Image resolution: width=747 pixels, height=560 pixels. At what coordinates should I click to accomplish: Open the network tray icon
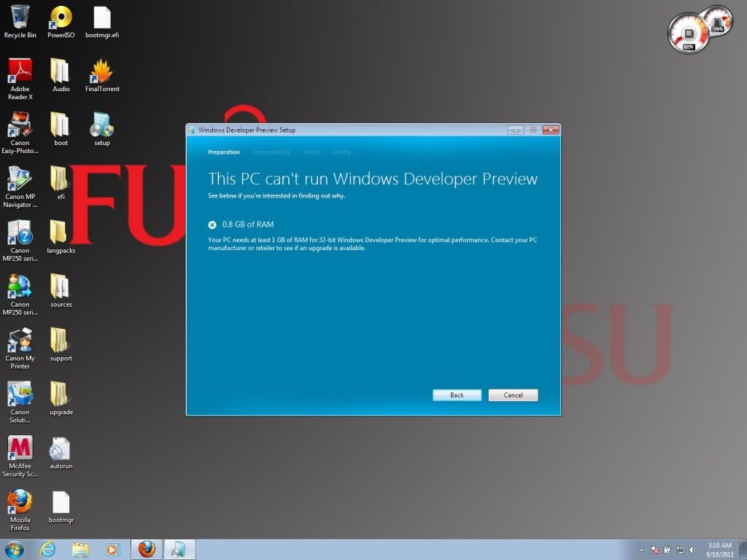coord(681,550)
